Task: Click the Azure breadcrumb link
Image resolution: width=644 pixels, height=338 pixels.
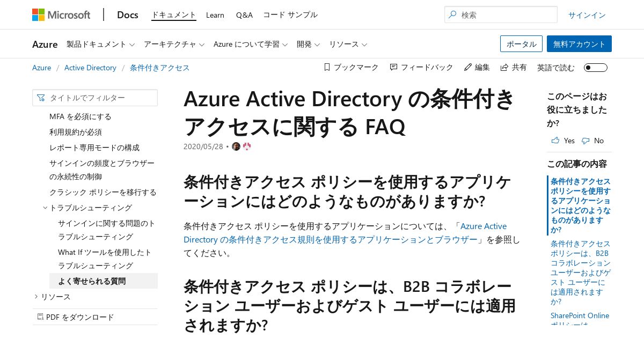Action: point(42,68)
